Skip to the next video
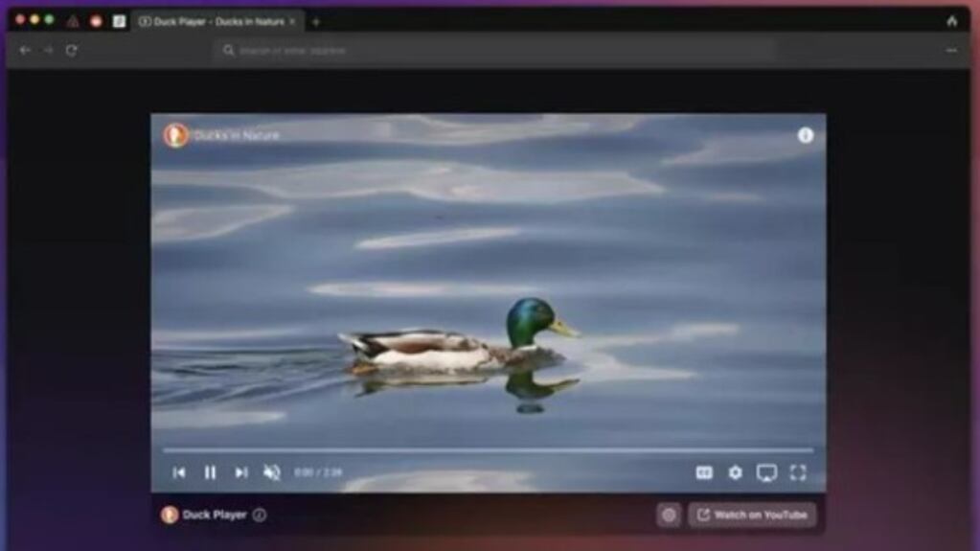The width and height of the screenshot is (980, 551). coord(241,472)
